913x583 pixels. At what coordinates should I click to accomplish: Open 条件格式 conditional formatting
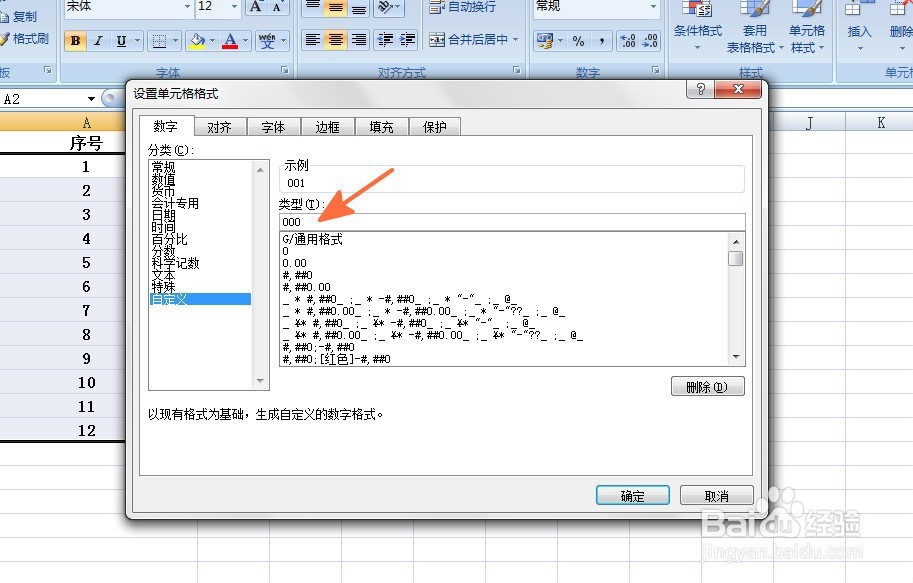(x=698, y=24)
